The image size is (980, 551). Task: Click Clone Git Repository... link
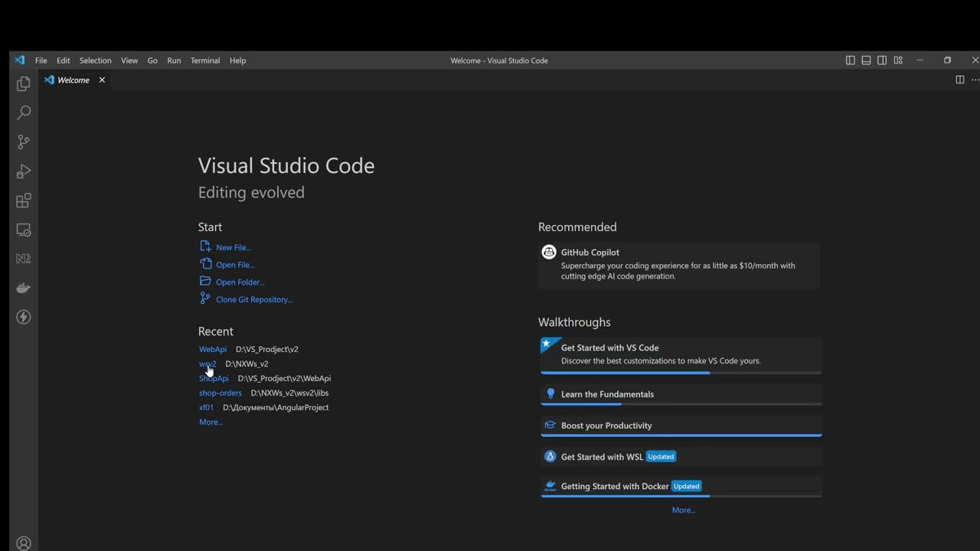coord(254,300)
